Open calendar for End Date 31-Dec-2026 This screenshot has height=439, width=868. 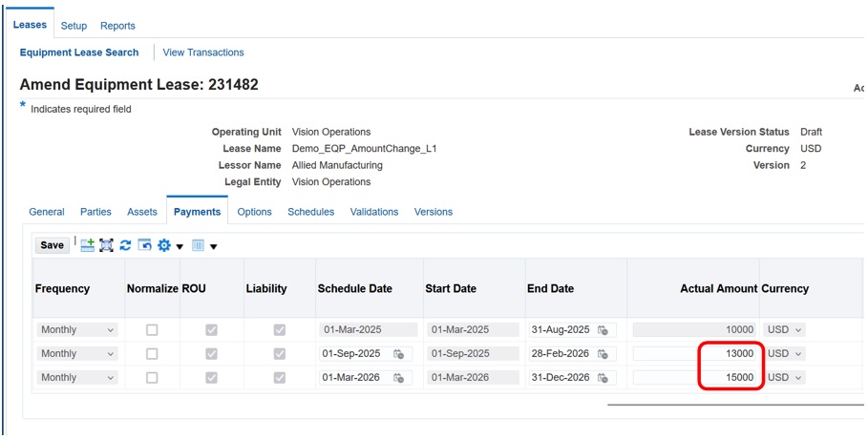coord(603,378)
